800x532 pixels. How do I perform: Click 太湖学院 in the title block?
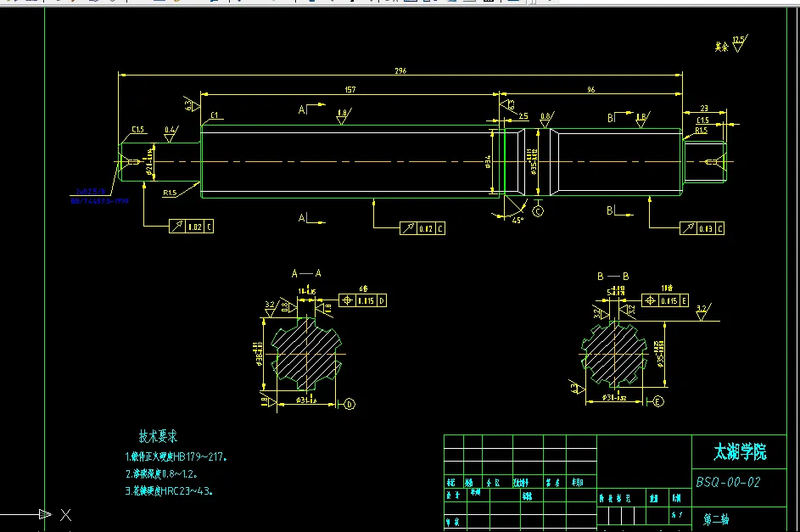740,452
